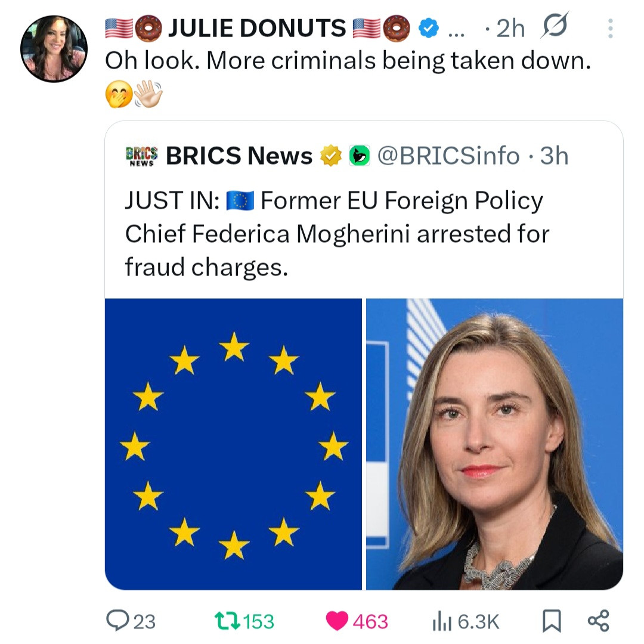Click the BRICS News account name
The height and width of the screenshot is (644, 644).
[239, 156]
